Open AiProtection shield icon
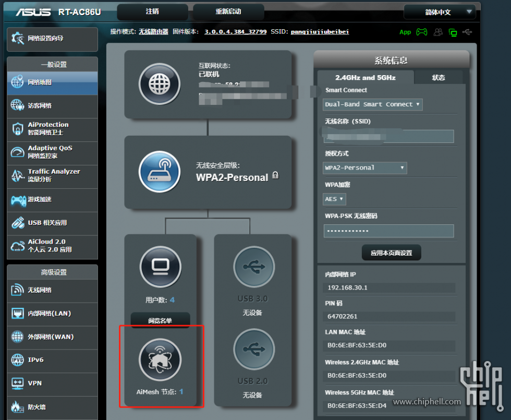This screenshot has height=420, width=511. click(x=17, y=129)
